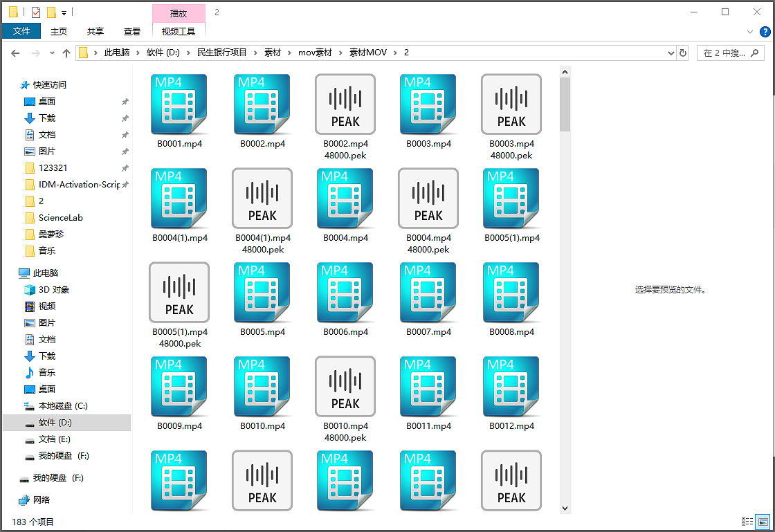Click mov素材 in address breadcrumb
775x532 pixels.
[315, 53]
